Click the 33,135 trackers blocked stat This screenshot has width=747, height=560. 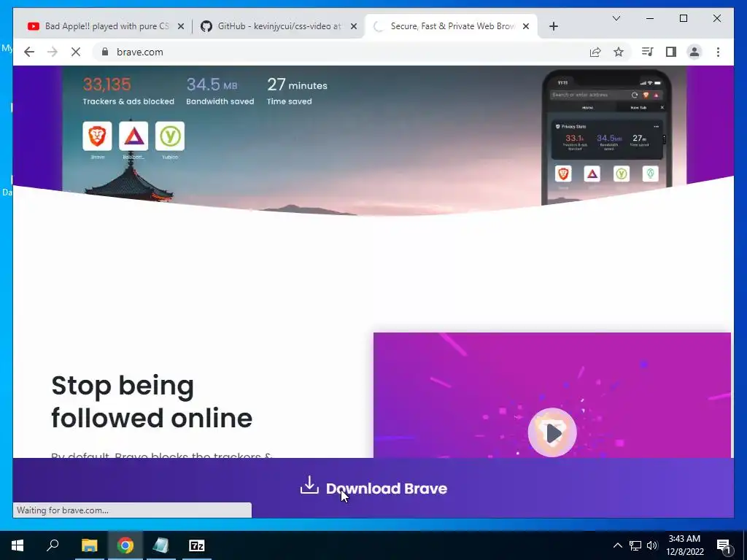(128, 91)
